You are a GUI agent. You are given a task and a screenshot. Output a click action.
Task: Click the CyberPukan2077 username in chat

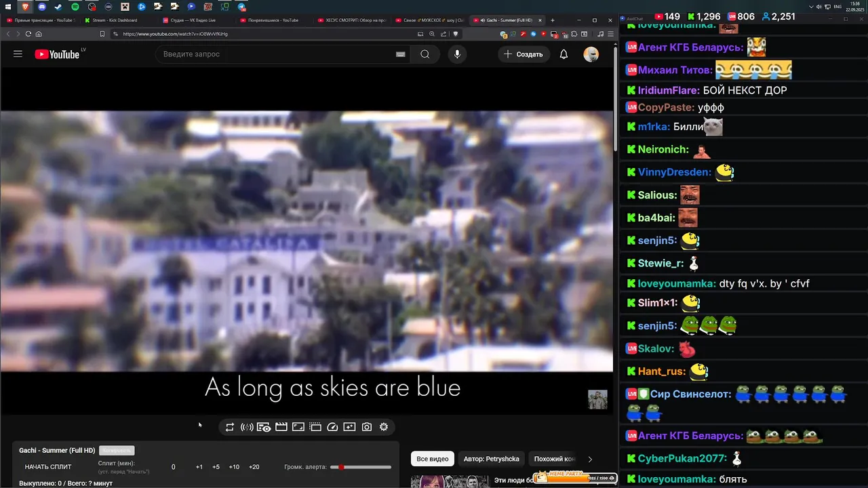click(682, 459)
